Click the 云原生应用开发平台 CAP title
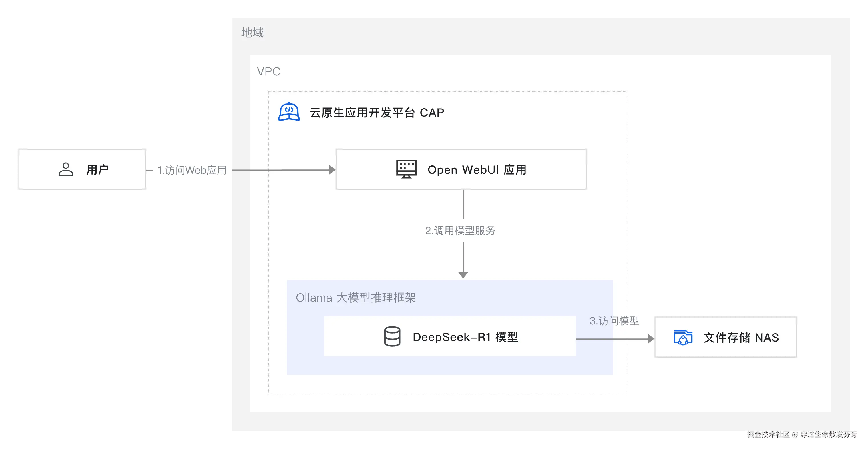868x449 pixels. [x=377, y=112]
